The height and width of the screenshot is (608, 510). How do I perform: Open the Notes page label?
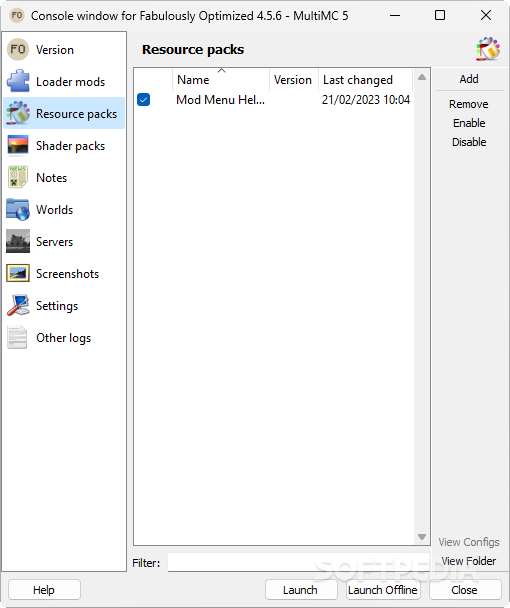click(x=51, y=178)
